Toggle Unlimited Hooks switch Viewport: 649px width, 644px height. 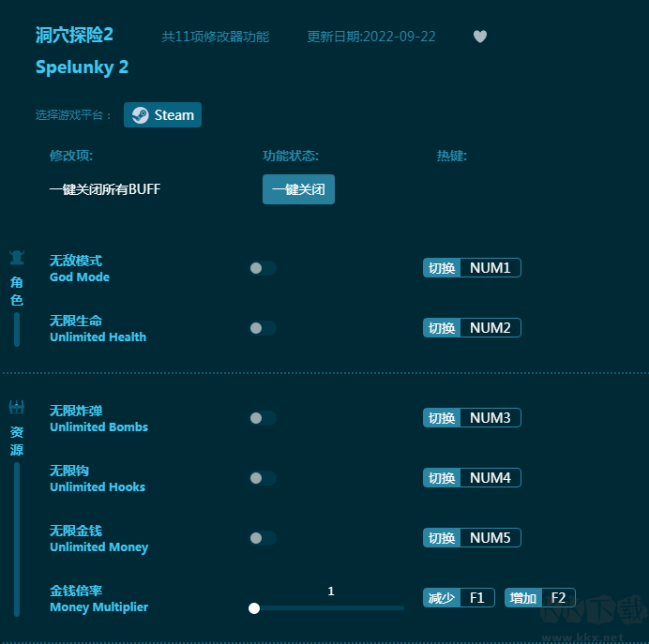[x=263, y=478]
